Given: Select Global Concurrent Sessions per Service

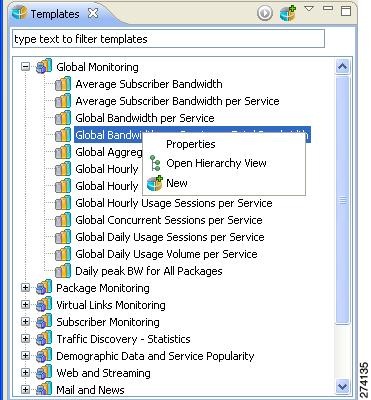Looking at the screenshot, I should click(169, 220).
